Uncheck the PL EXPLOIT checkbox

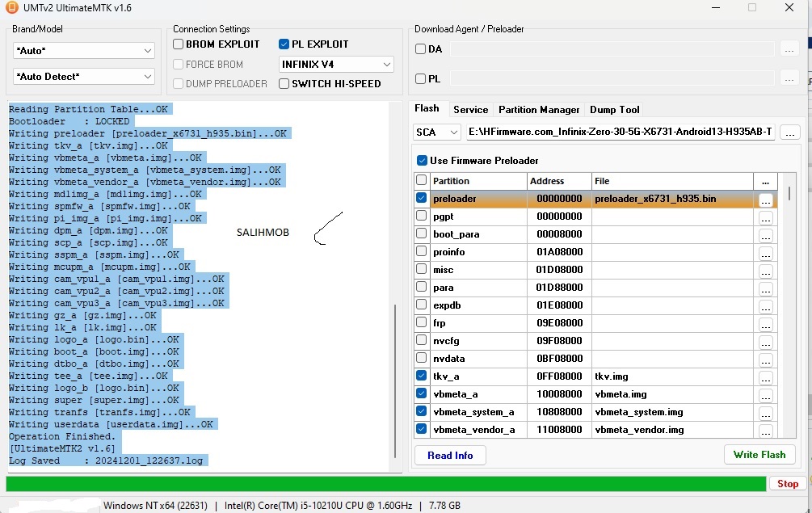point(284,44)
